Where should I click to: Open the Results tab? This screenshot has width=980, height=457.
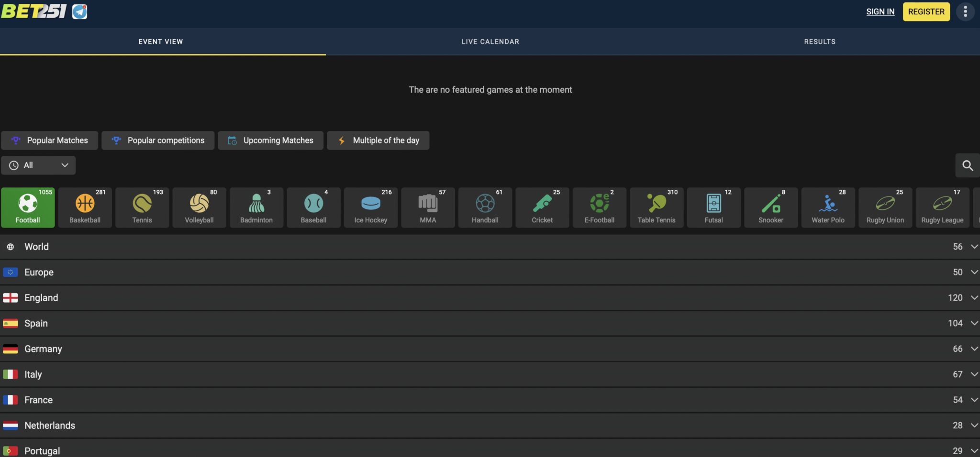(819, 42)
